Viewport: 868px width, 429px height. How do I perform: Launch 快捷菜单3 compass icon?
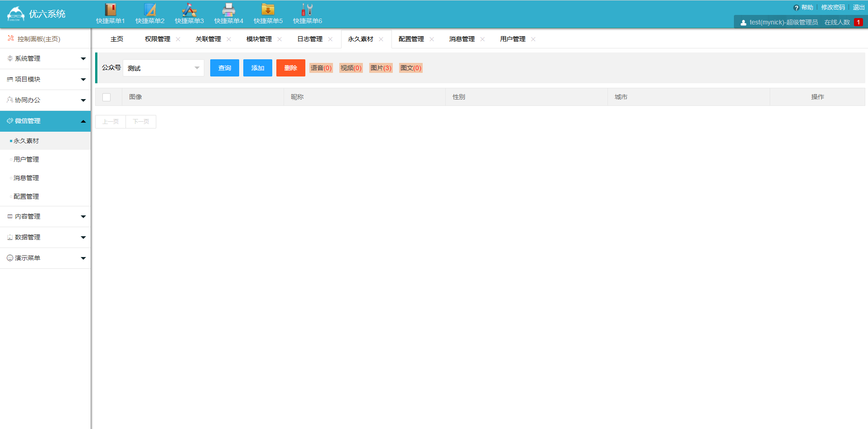coord(189,10)
